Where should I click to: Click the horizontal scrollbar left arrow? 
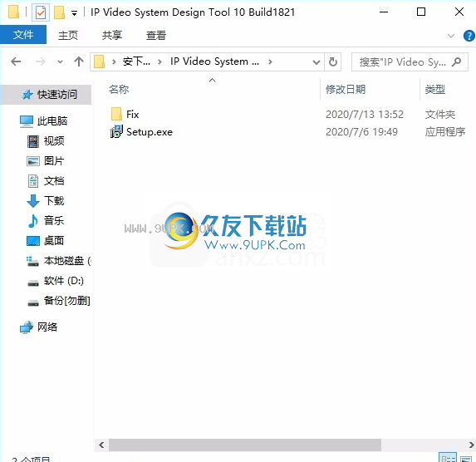(101, 445)
